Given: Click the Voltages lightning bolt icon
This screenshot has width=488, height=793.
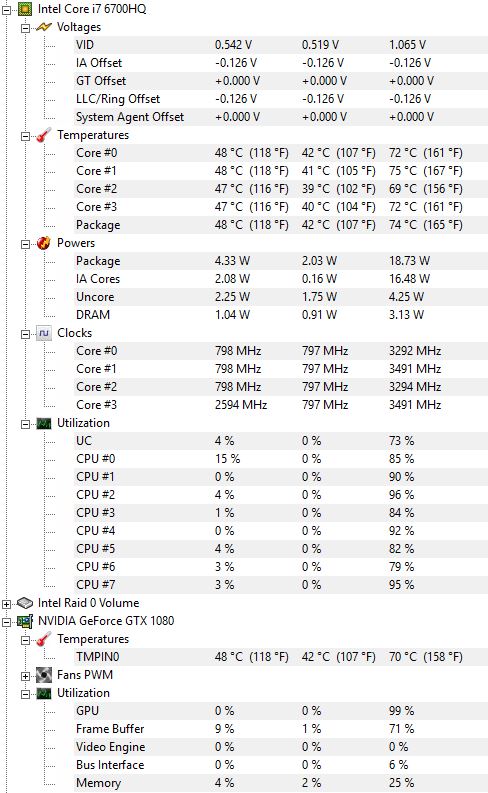Looking at the screenshot, I should coord(44,27).
